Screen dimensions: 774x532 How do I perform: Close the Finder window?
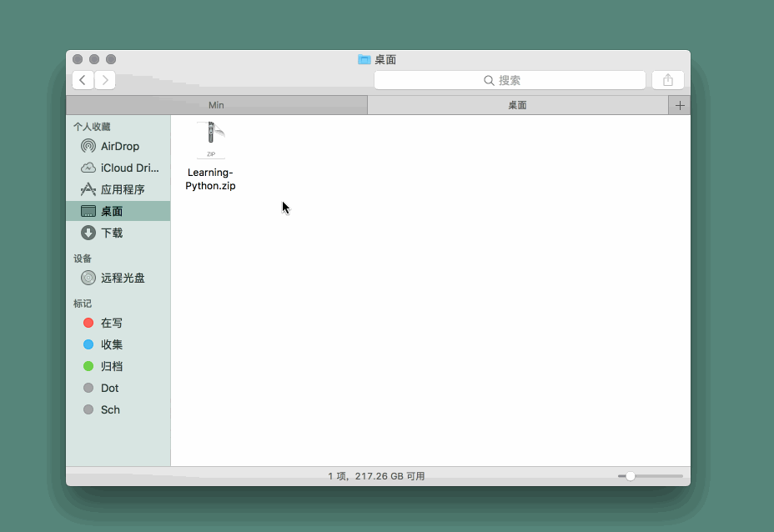pos(78,59)
